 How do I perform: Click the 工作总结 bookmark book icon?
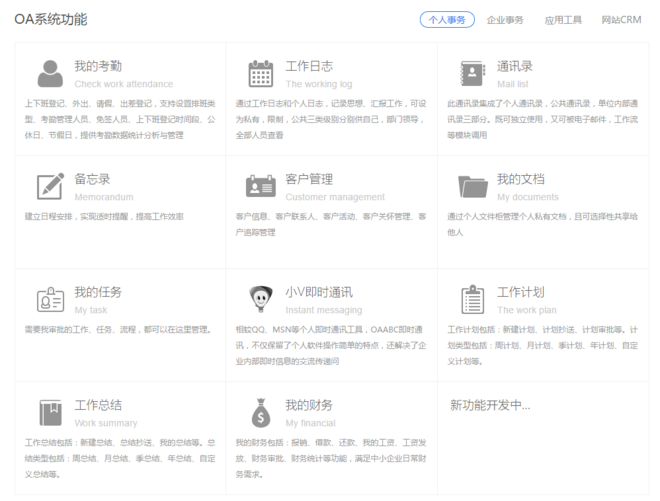(x=51, y=413)
